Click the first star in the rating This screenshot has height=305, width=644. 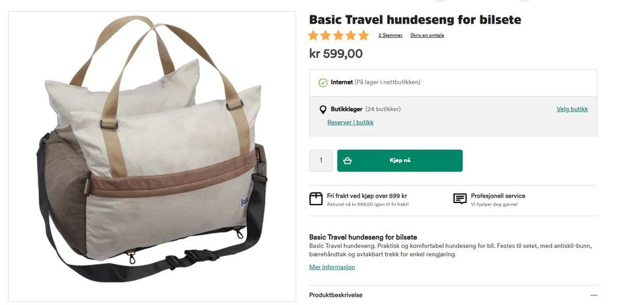point(314,36)
